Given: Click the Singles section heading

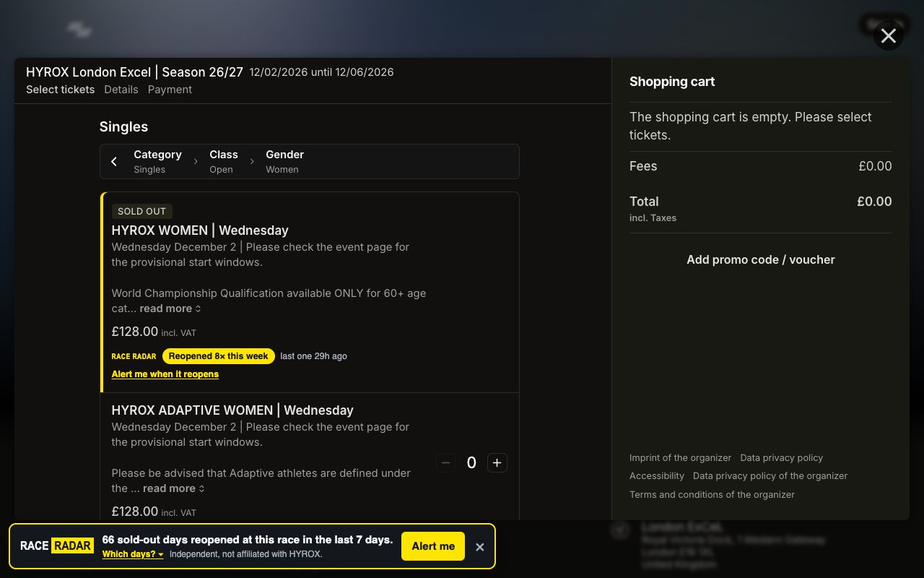Looking at the screenshot, I should [123, 127].
